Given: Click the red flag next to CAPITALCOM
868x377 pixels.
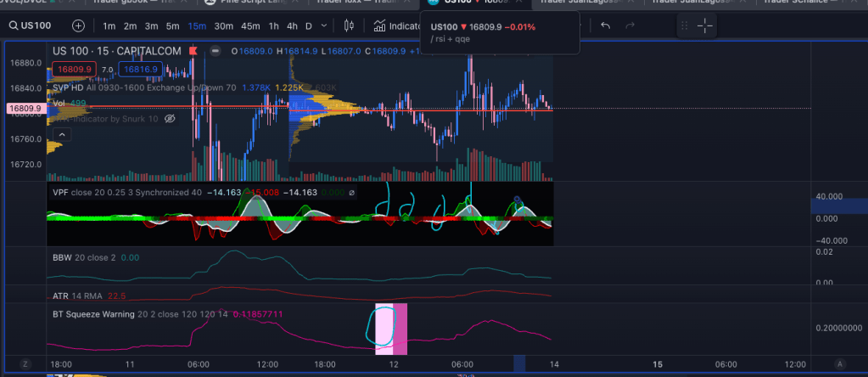Looking at the screenshot, I should 193,52.
